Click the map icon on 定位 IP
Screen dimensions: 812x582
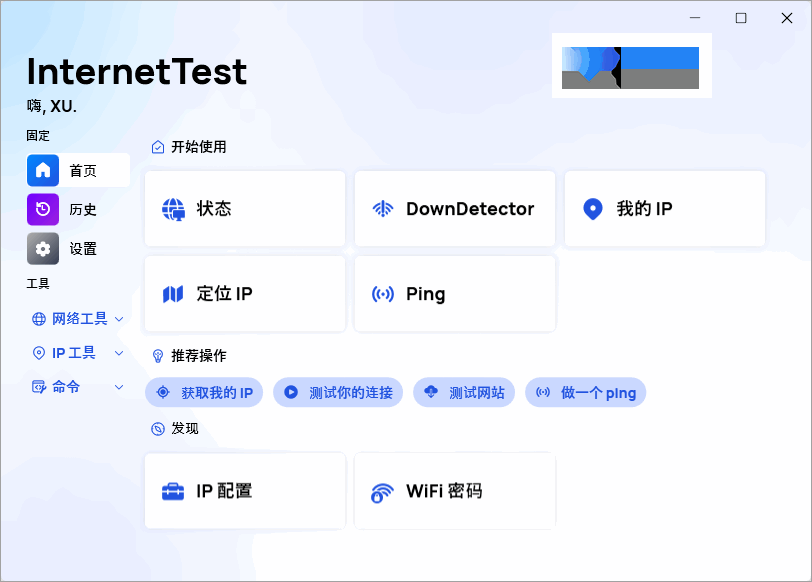click(x=173, y=294)
